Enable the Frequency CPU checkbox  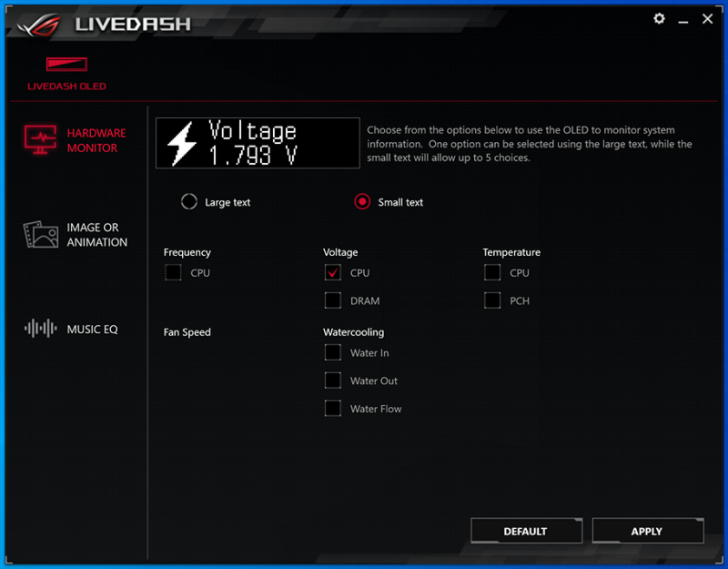pyautogui.click(x=173, y=272)
